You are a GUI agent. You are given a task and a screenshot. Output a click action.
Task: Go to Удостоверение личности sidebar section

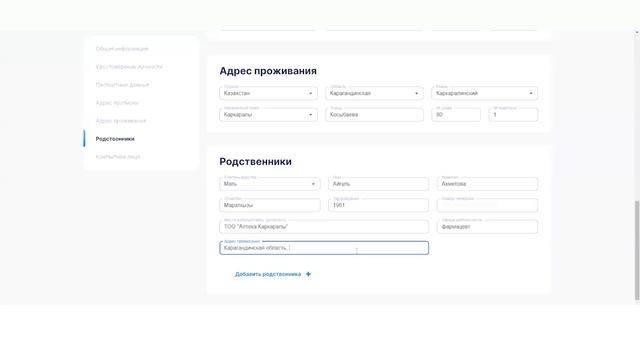pyautogui.click(x=129, y=67)
